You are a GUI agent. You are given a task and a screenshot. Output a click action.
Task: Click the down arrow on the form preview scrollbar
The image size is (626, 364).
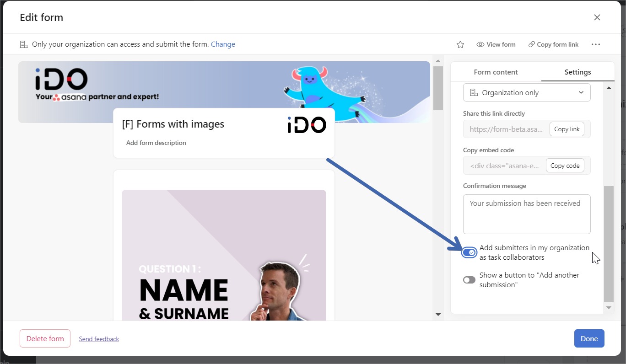click(x=438, y=314)
